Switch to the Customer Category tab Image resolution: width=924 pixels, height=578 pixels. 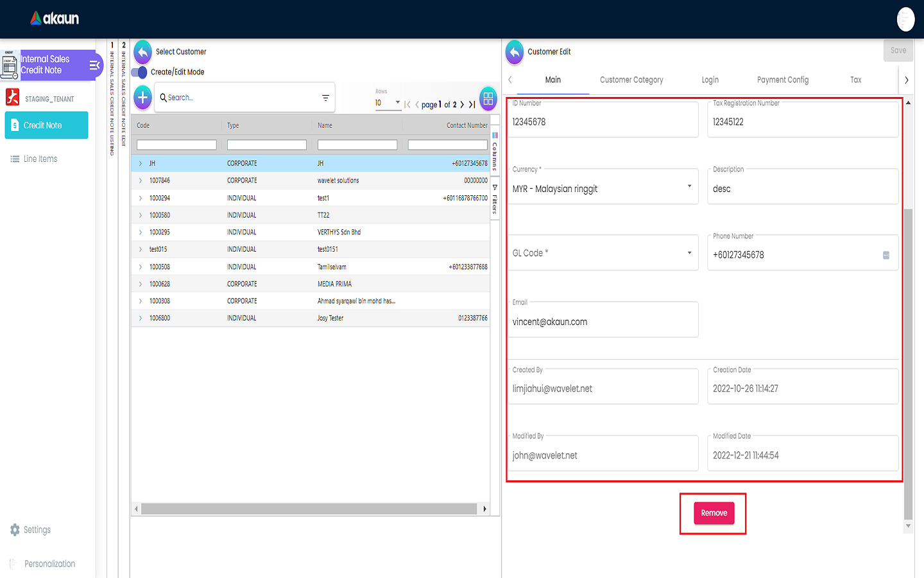[631, 80]
